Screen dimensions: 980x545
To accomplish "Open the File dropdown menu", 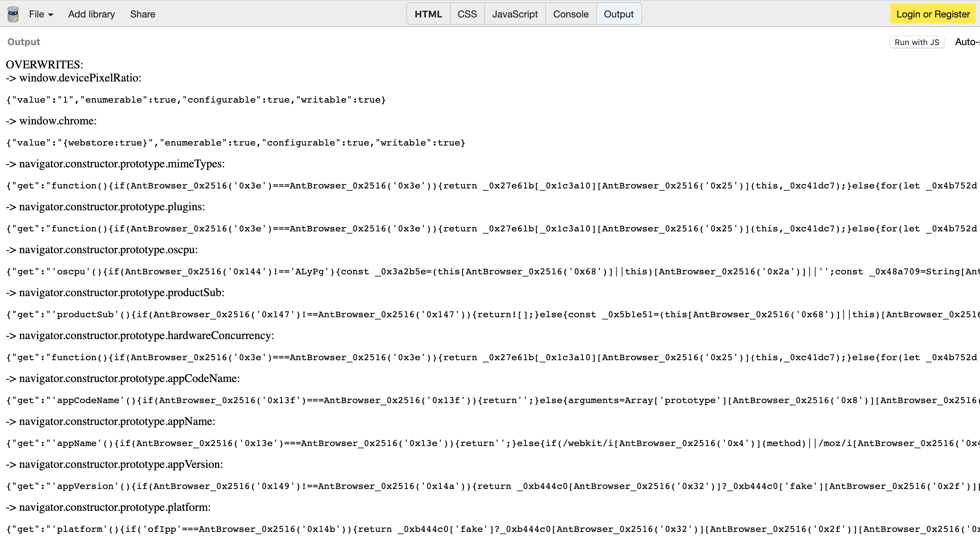I will point(41,14).
